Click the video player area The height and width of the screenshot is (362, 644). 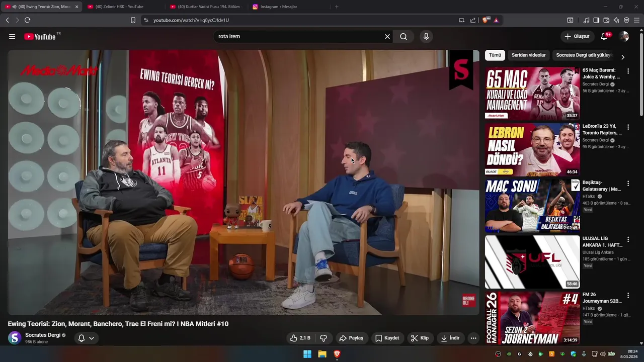coord(244,182)
